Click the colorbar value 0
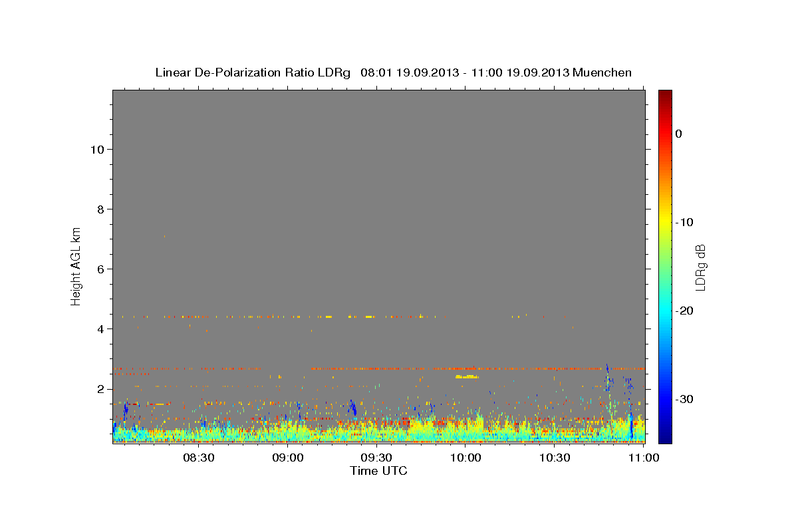The width and height of the screenshot is (798, 532). (x=679, y=134)
